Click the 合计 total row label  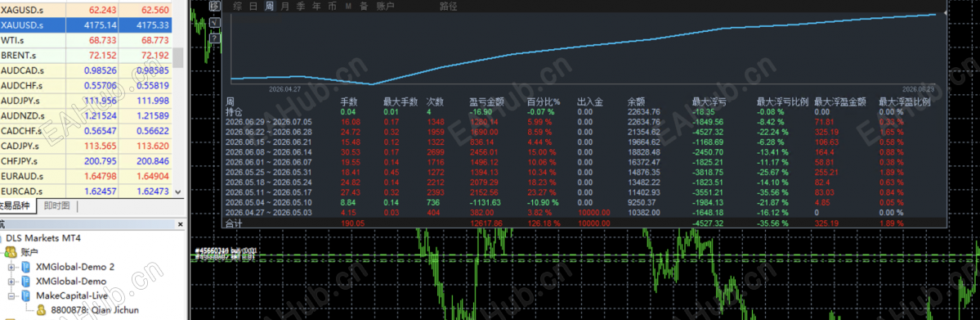coord(235,223)
